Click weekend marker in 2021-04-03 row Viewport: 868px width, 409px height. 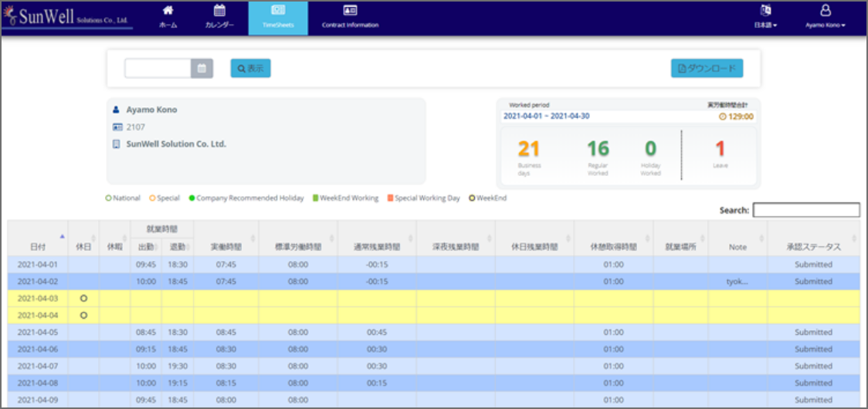coord(83,299)
